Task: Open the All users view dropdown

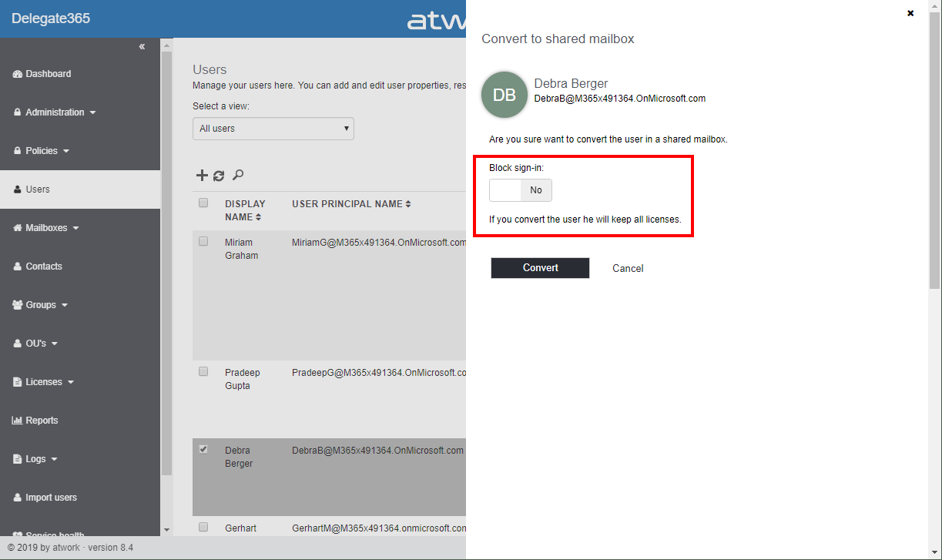Action: [273, 129]
